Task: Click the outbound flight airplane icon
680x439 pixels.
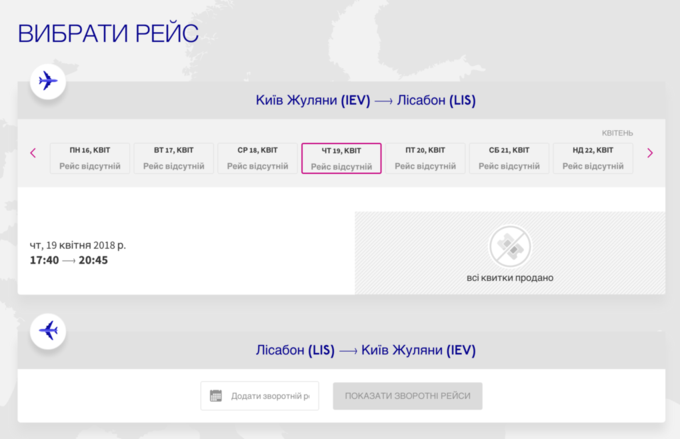Action: 47,81
